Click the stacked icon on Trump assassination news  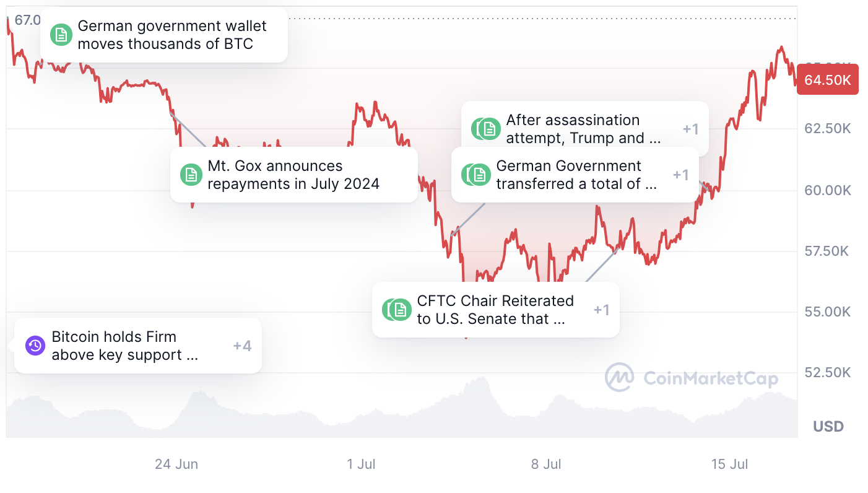[487, 129]
